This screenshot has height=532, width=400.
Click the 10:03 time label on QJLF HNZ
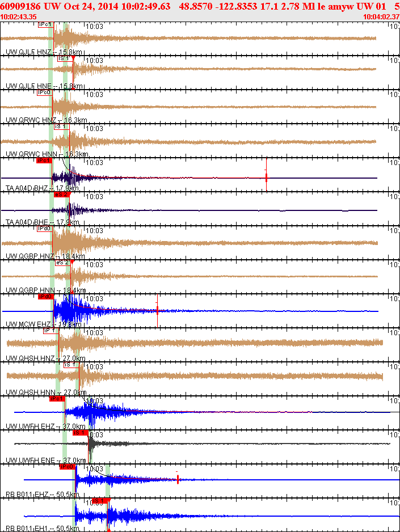coord(94,27)
